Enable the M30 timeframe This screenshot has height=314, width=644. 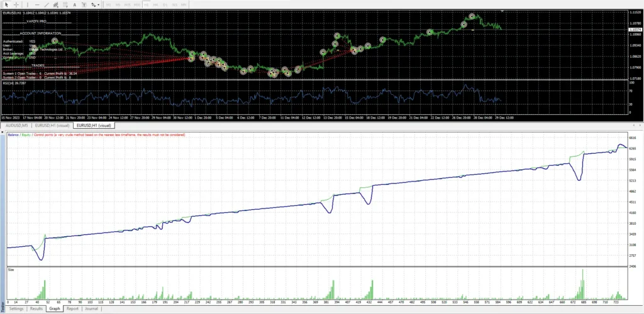(x=136, y=4)
